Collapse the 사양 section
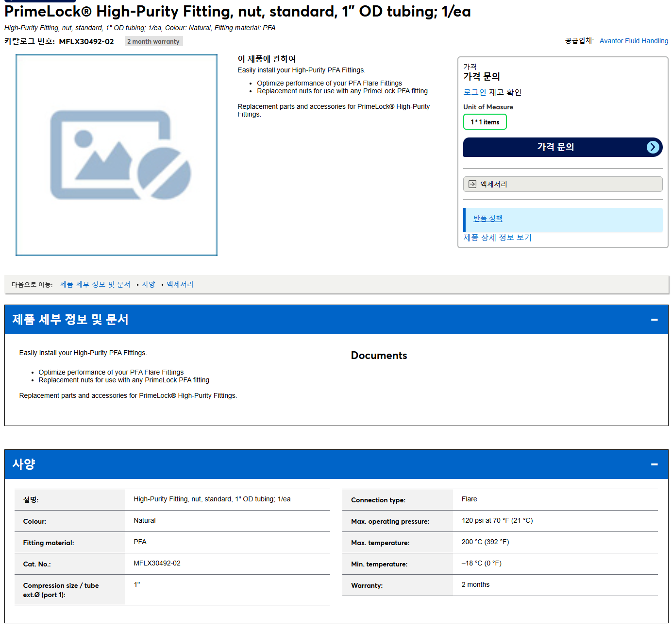Screen dimensions: 672x633 pos(654,464)
